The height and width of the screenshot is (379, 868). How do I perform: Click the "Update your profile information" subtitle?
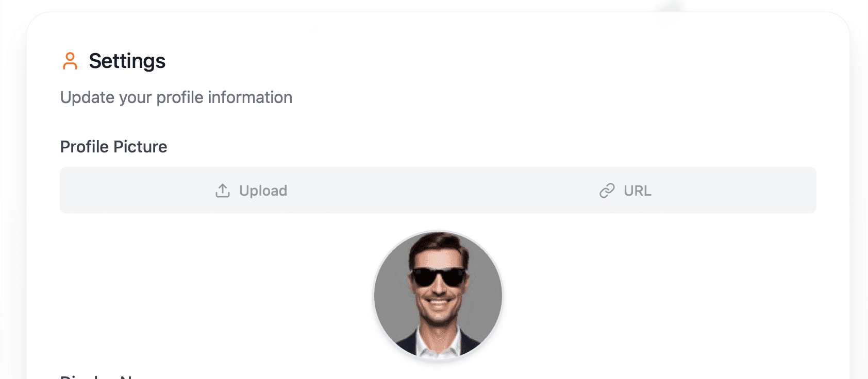coord(176,97)
